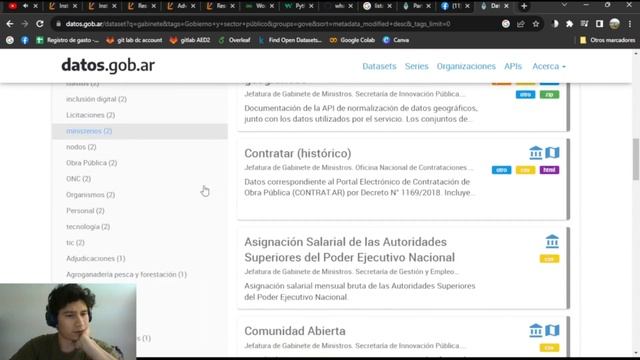This screenshot has width=640, height=360.
Task: Bookmark this page with the star icon
Action: click(x=536, y=24)
